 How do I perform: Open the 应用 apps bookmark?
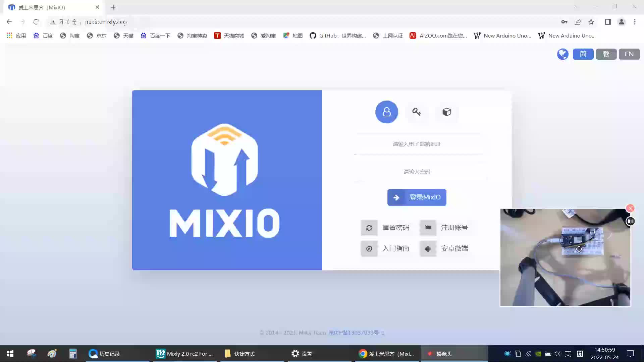coord(16,36)
